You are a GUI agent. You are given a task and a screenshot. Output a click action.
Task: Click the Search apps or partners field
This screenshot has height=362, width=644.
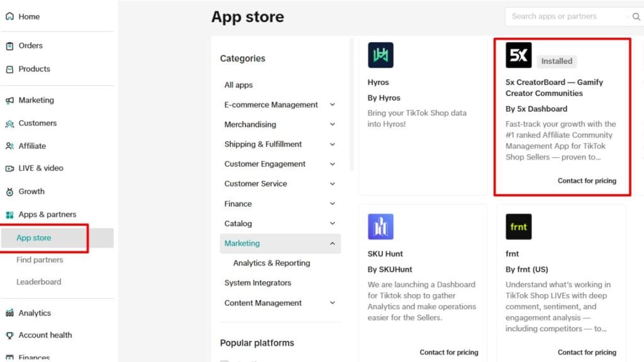pyautogui.click(x=566, y=17)
